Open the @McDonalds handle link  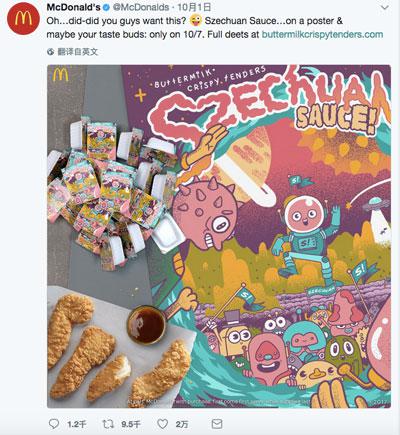click(141, 7)
